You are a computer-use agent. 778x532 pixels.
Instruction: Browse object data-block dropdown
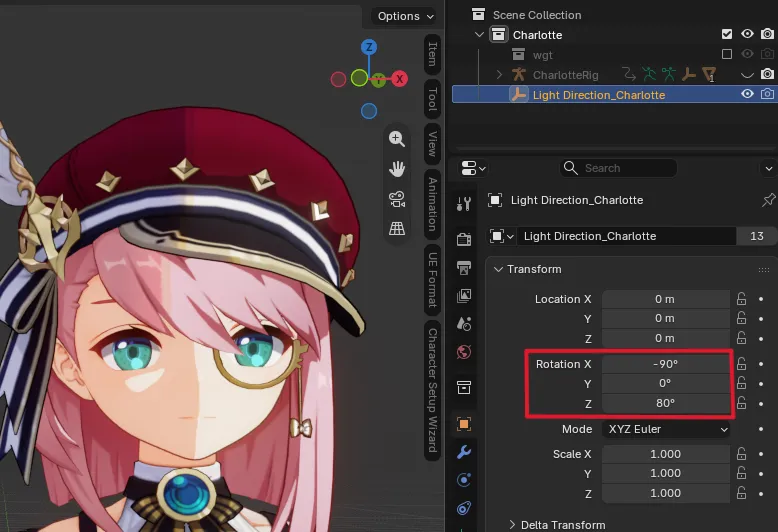[502, 236]
